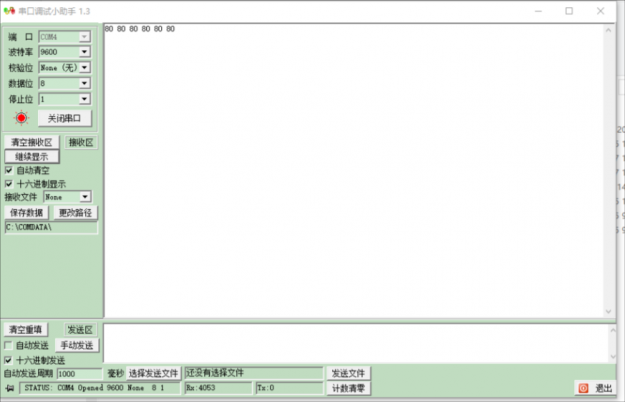Toggle the 十六进制发送 checkbox
625x402 pixels.
pyautogui.click(x=8, y=360)
